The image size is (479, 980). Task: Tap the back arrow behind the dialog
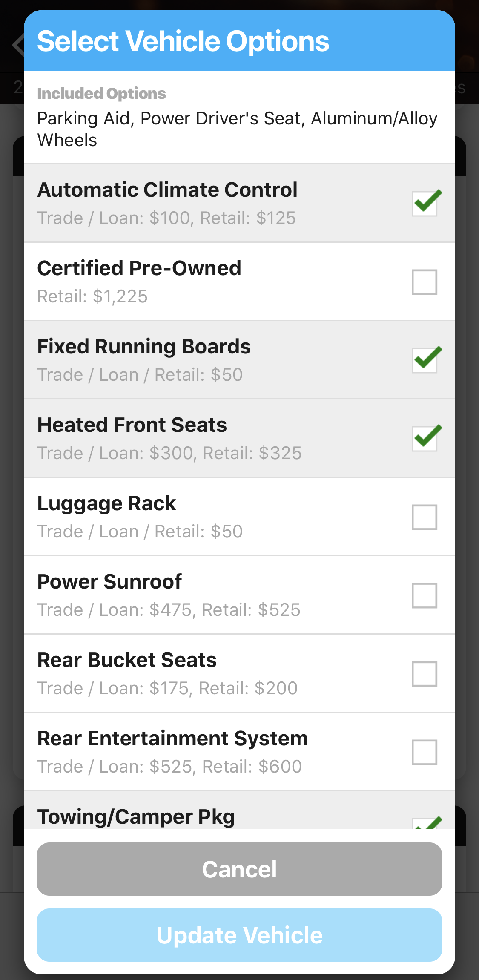point(17,45)
